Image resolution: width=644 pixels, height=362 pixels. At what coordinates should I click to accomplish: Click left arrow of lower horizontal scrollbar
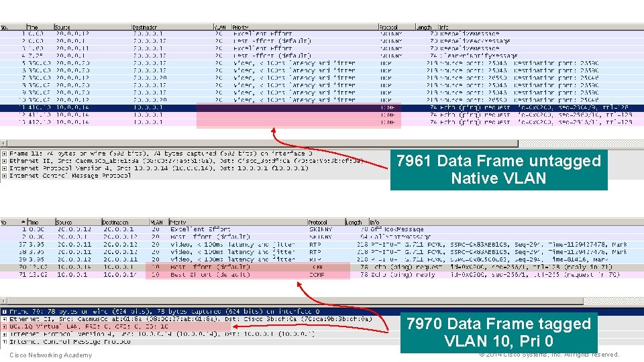(4, 301)
